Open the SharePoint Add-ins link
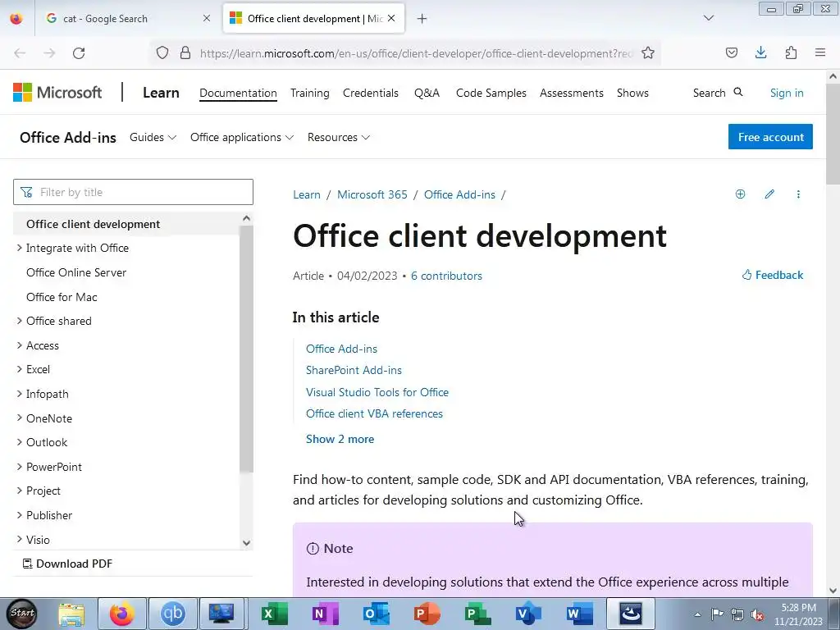 (354, 370)
